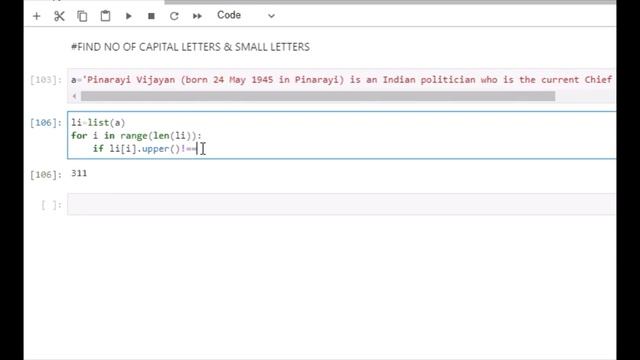Copy the selected cell
This screenshot has width=640, height=360.
pyautogui.click(x=82, y=16)
